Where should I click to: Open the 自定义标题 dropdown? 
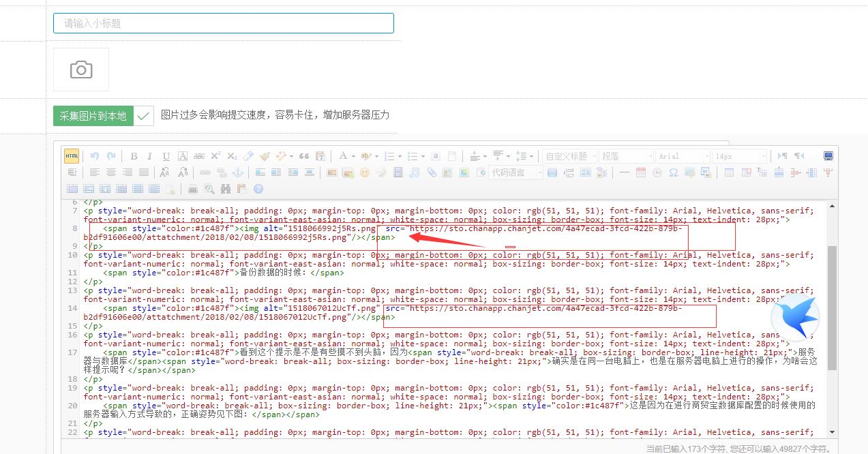click(x=570, y=156)
